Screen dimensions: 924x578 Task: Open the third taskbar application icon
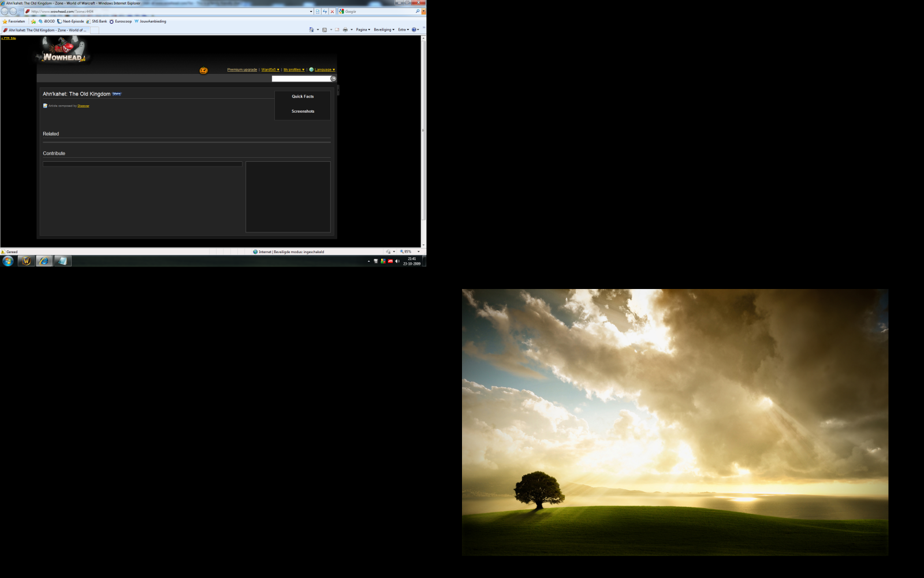(x=62, y=261)
